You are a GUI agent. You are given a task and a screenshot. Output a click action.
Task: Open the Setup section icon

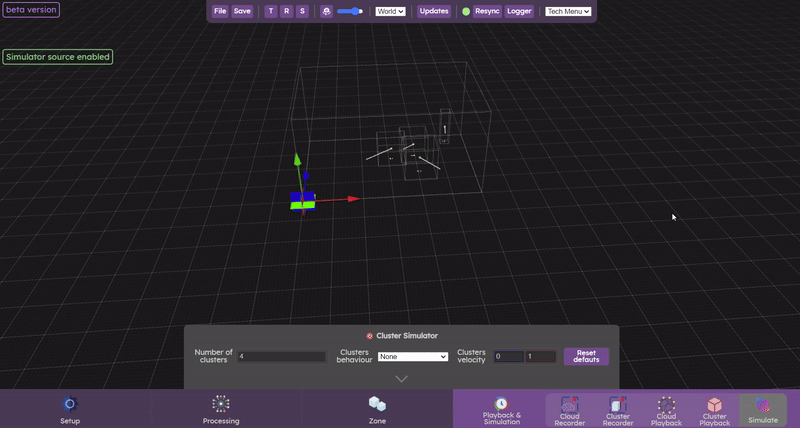click(x=70, y=404)
